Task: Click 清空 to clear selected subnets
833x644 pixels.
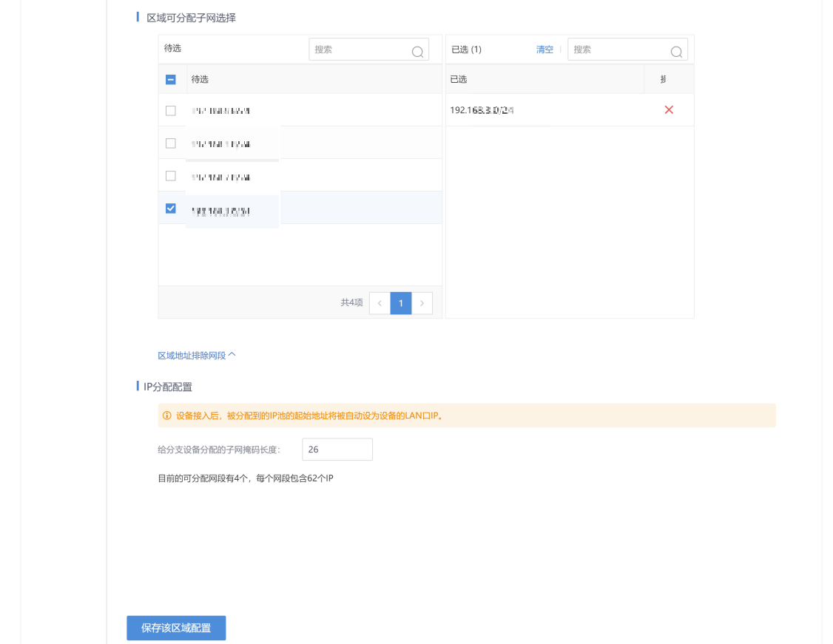Action: [x=544, y=50]
